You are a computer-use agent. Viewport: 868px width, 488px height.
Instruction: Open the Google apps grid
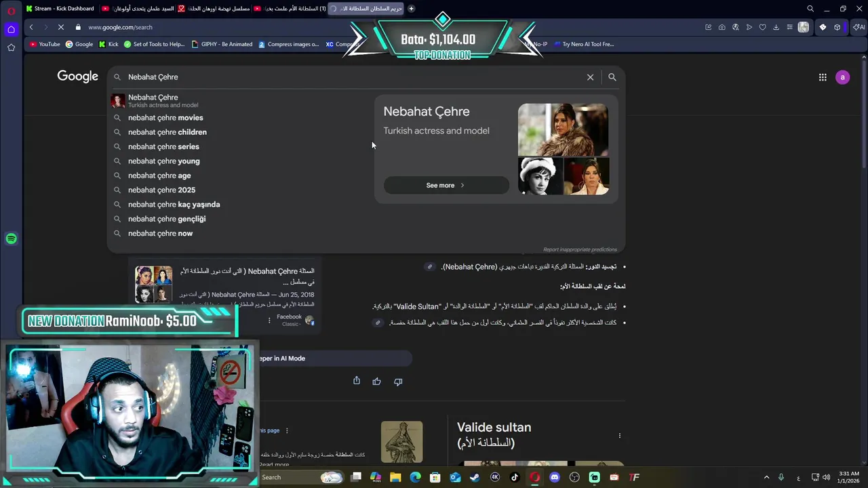(823, 77)
